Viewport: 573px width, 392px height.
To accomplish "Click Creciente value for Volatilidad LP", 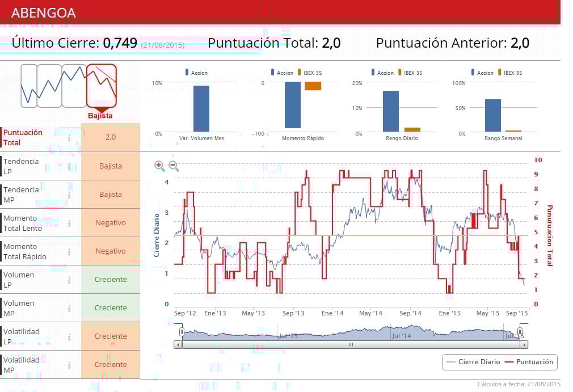I will click(111, 336).
